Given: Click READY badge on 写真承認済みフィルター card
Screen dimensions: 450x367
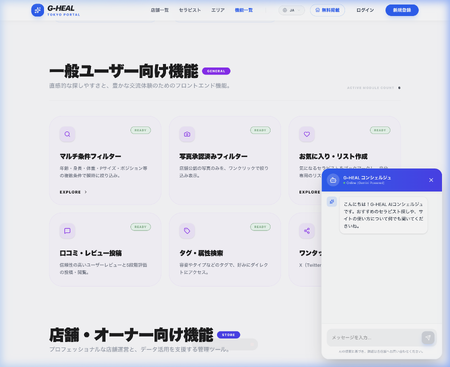Looking at the screenshot, I should click(260, 130).
